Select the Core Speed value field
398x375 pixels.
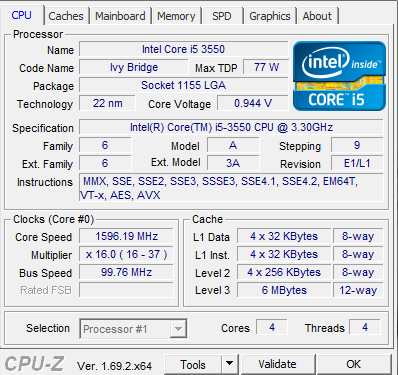pos(126,236)
